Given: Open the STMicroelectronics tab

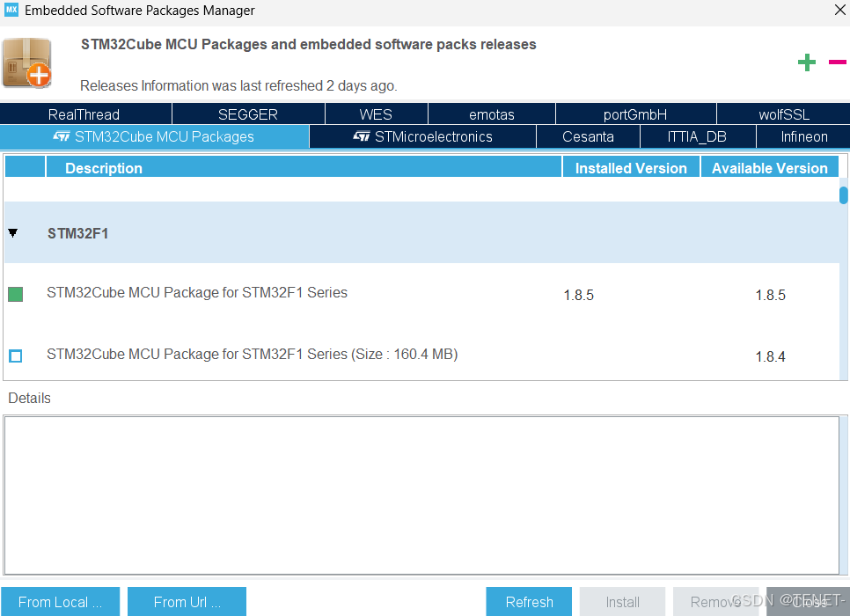Looking at the screenshot, I should coord(423,136).
